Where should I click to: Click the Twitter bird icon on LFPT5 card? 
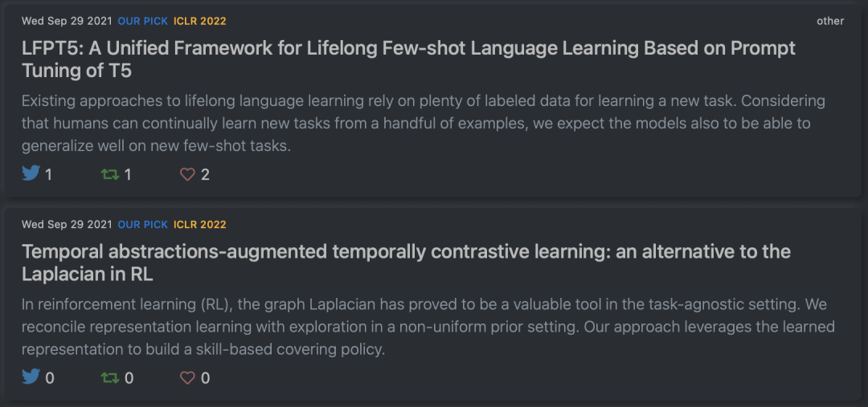(31, 173)
